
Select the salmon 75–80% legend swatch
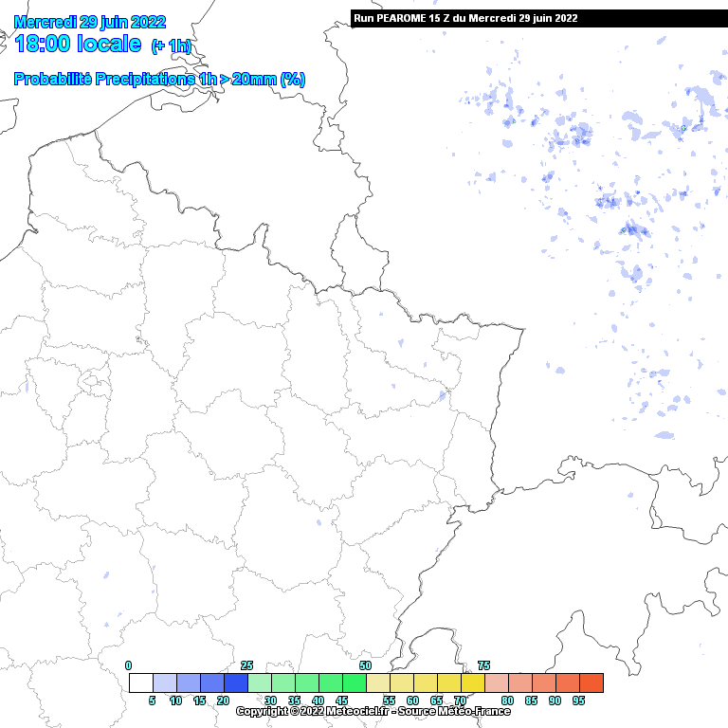pos(497,682)
